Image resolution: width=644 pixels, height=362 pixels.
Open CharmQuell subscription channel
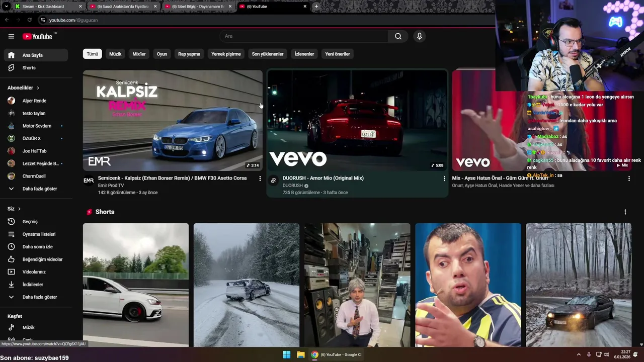[x=35, y=176]
